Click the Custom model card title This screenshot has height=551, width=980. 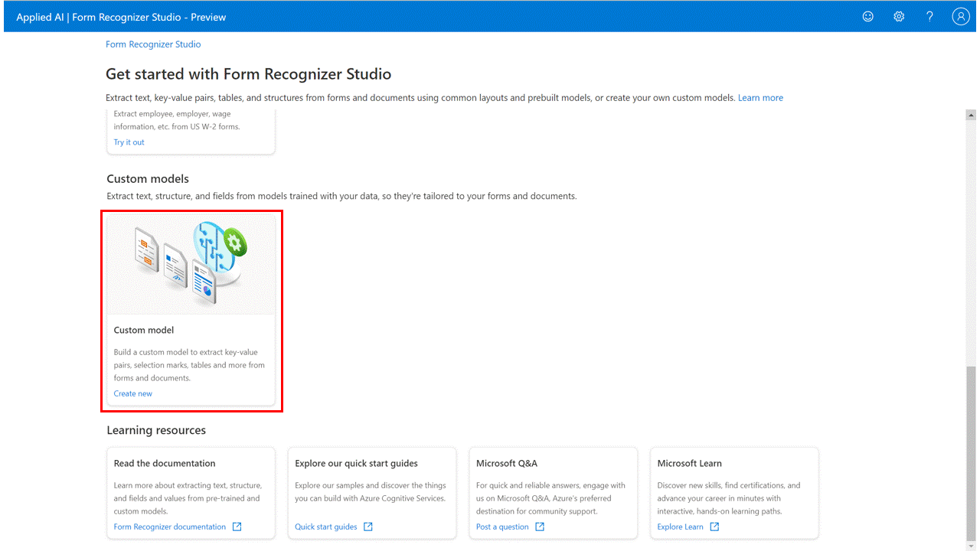[144, 331]
